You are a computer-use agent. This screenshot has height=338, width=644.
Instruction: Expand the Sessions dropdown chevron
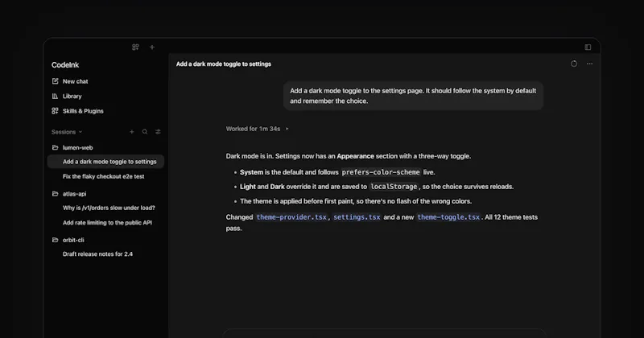[x=80, y=132]
